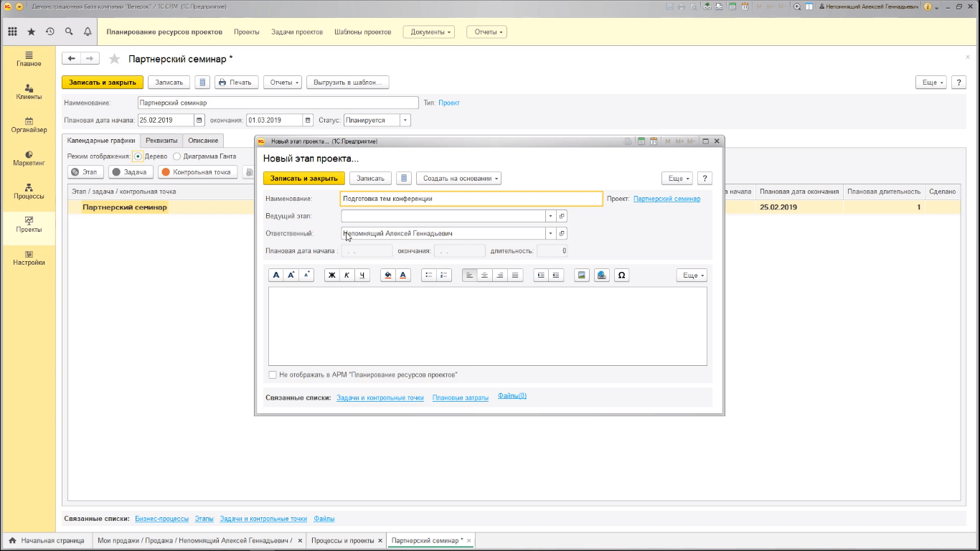Open the sections menu grid icon
The height and width of the screenshot is (551, 980).
pyautogui.click(x=12, y=32)
